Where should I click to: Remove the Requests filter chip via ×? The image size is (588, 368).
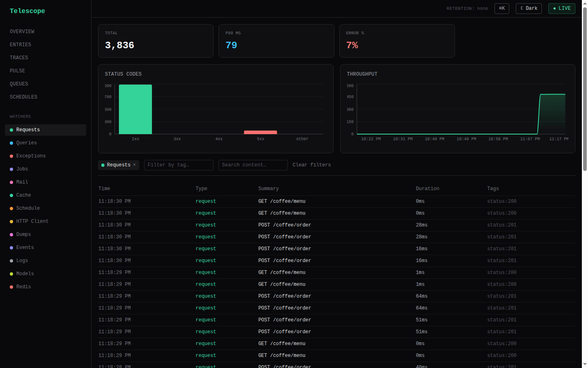pos(134,165)
